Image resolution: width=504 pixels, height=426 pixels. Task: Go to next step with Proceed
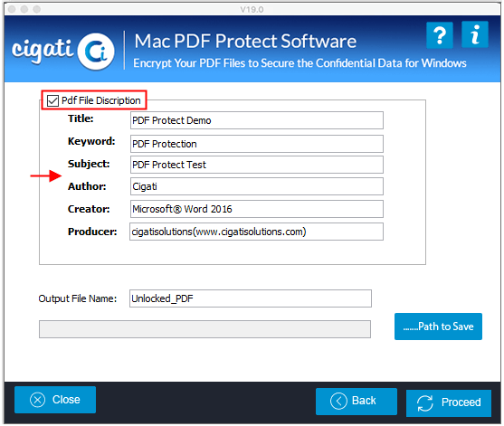tap(449, 402)
